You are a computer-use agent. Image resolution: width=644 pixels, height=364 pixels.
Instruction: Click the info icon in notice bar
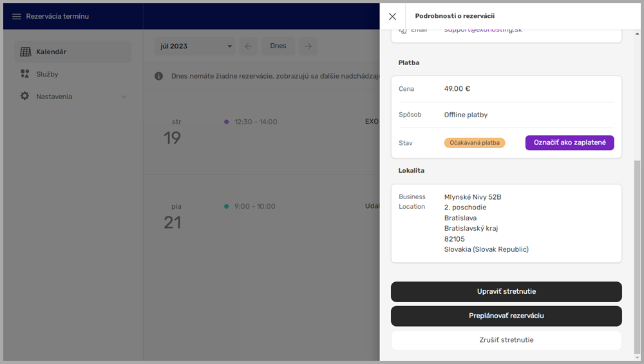[158, 76]
